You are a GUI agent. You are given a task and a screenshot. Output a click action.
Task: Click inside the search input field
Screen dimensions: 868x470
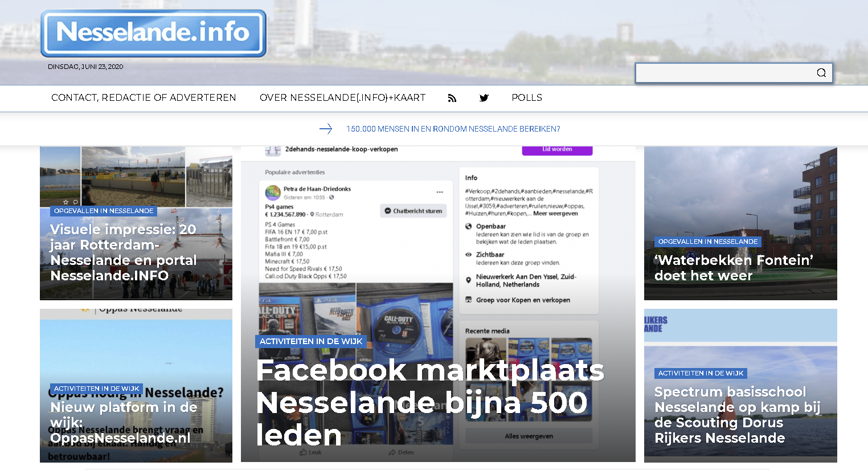(x=726, y=73)
